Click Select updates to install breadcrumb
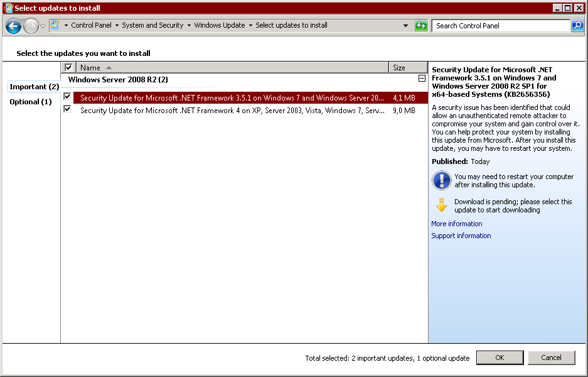The width and height of the screenshot is (588, 377). tap(291, 25)
